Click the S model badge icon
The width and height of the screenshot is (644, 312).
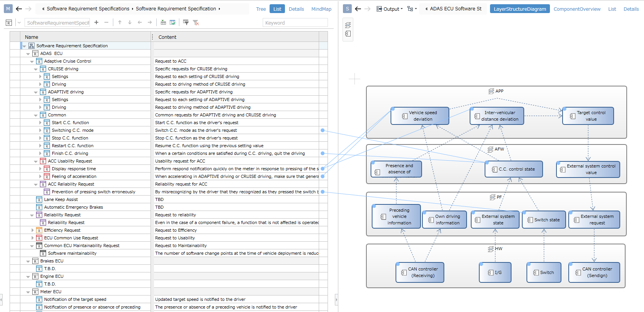pyautogui.click(x=348, y=8)
